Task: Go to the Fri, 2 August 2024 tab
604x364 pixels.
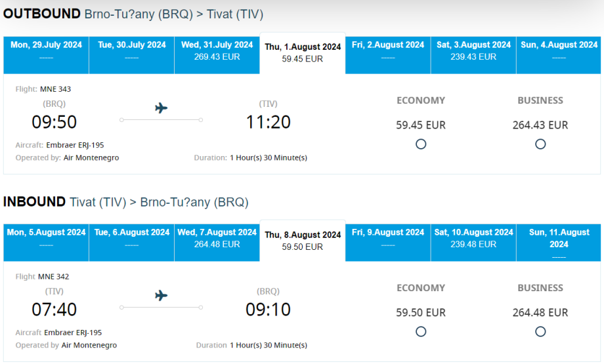Action: 388,51
